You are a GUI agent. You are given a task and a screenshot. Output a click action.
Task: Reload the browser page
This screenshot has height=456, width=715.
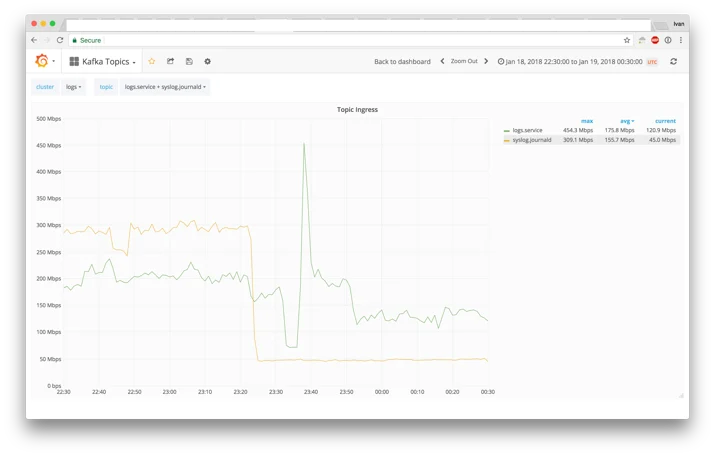pos(60,40)
